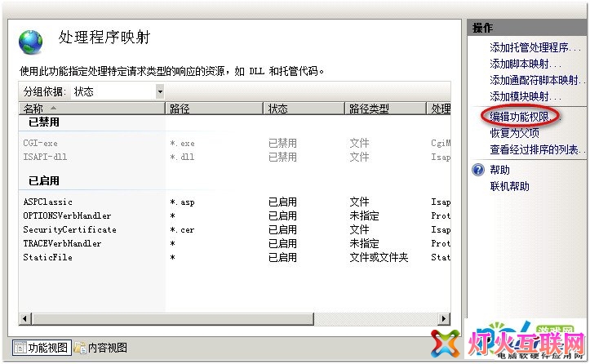
Task: Sort by 处理 column header
Action: (439, 109)
